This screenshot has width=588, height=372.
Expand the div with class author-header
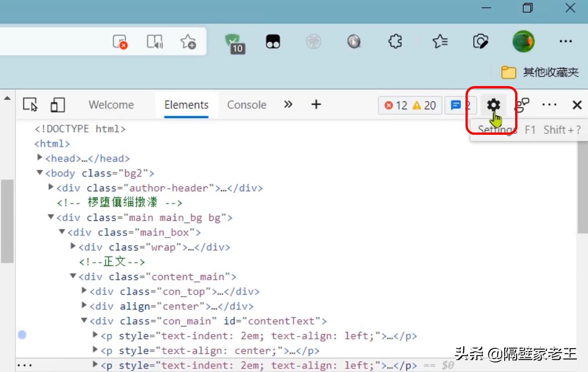[x=50, y=188]
